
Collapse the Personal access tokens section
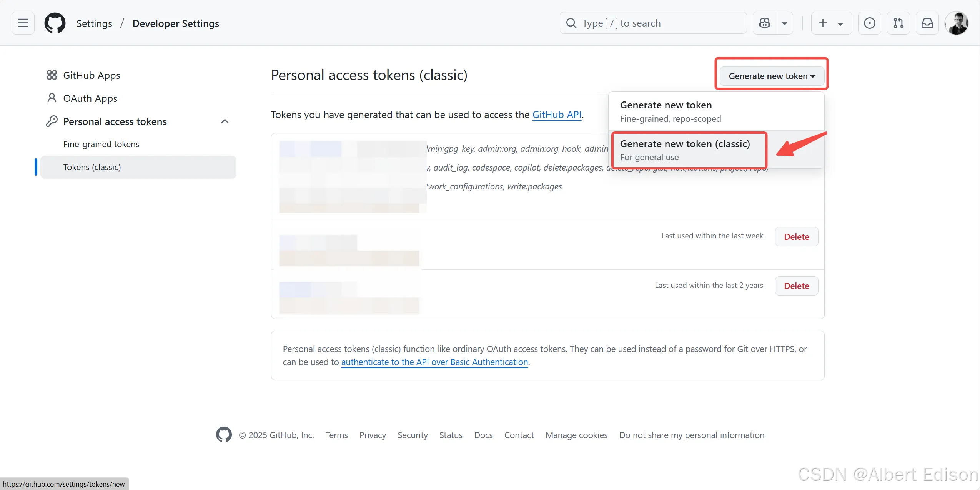225,121
